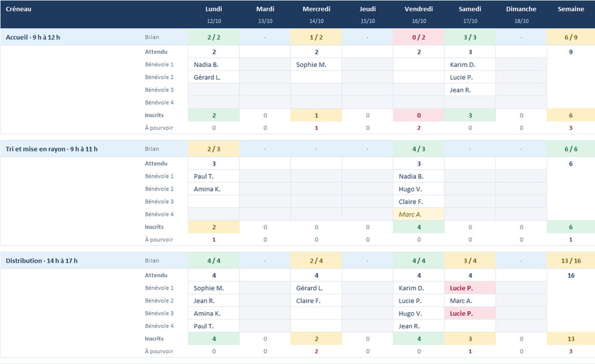
Task: Select the '1 / 2' Accueil Mercredi bilan
Action: (x=317, y=37)
